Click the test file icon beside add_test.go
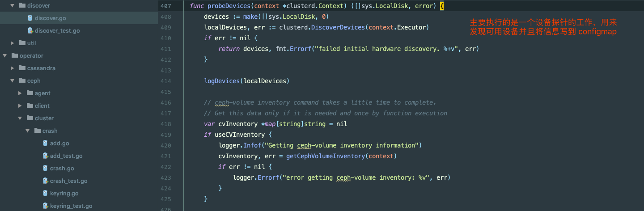644x211 pixels. pos(45,156)
